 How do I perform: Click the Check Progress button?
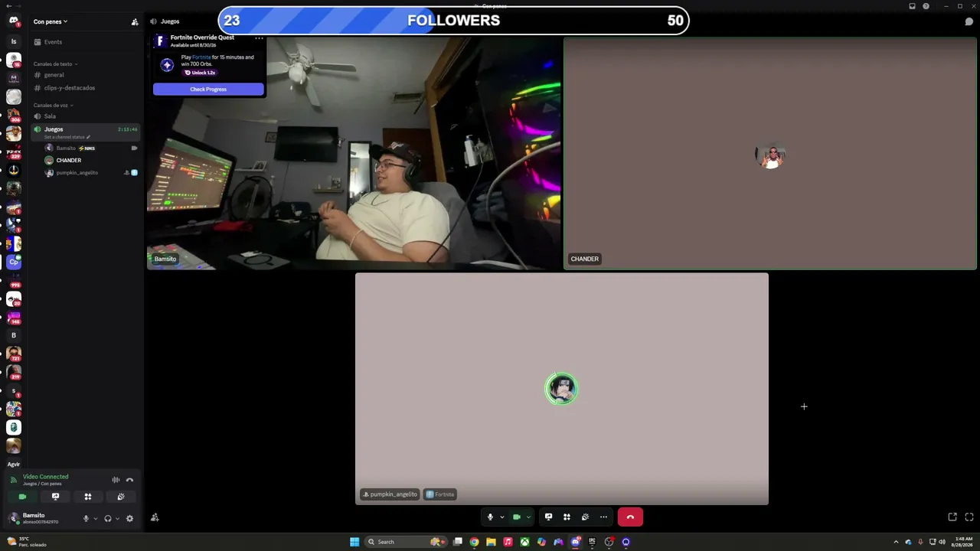point(208,90)
